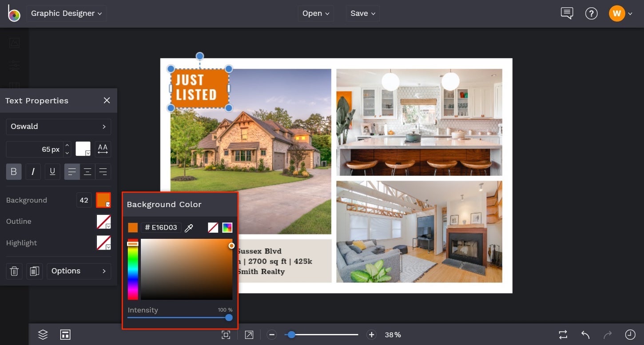Undo the last action
Viewport: 644px width, 345px height.
coord(585,335)
